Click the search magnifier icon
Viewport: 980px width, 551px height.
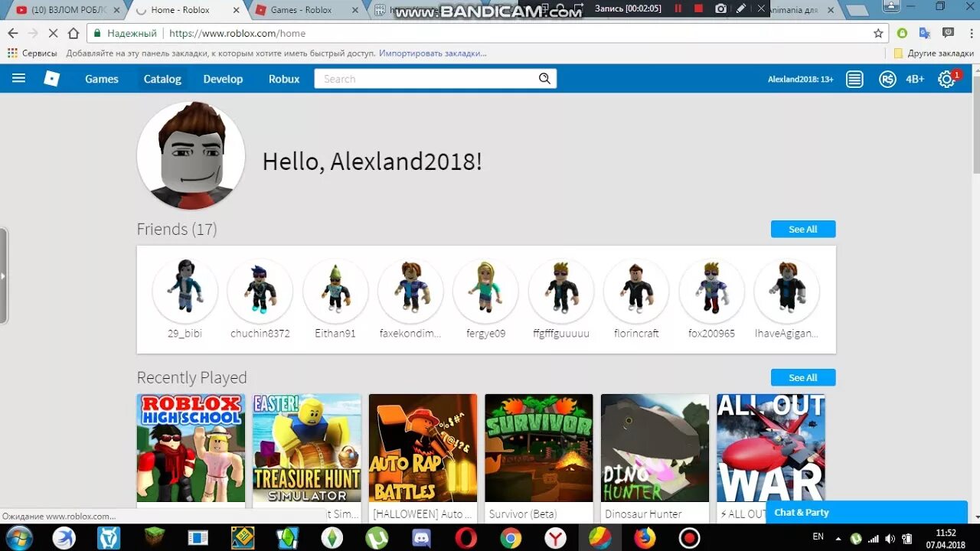pyautogui.click(x=544, y=78)
